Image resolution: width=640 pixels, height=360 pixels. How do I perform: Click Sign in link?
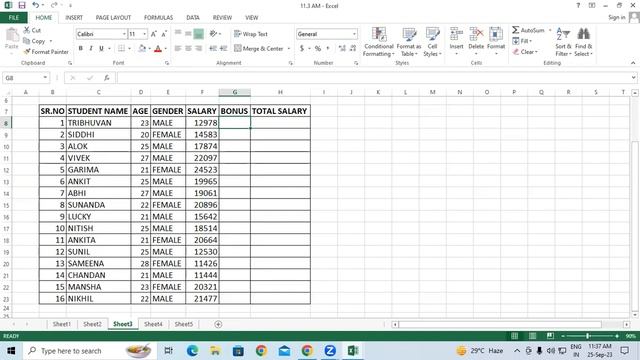point(616,17)
